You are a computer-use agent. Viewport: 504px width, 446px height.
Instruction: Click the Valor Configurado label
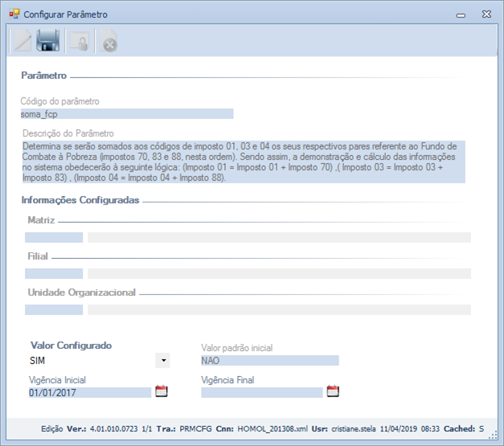coord(71,346)
